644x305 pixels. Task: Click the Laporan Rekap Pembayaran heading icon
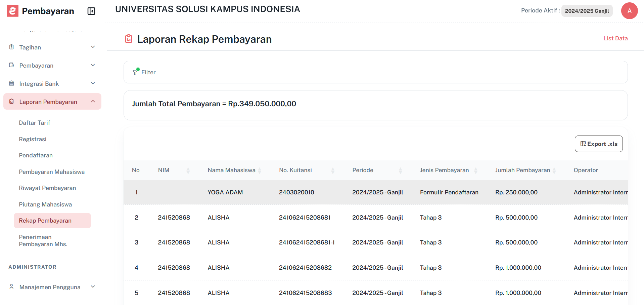coord(129,39)
